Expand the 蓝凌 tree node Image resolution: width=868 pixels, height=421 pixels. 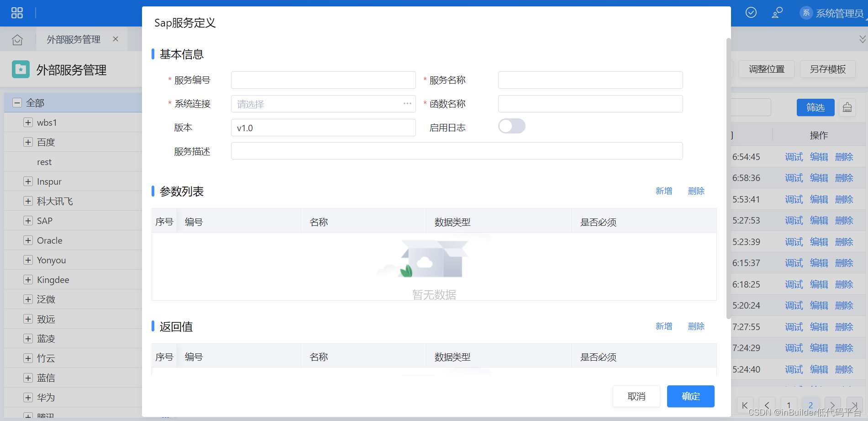[28, 339]
